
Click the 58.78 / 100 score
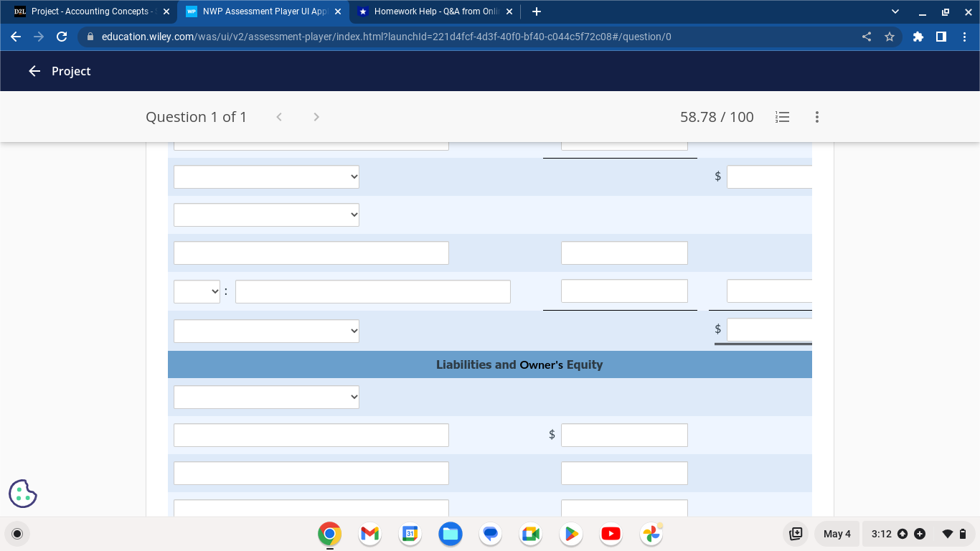point(717,117)
